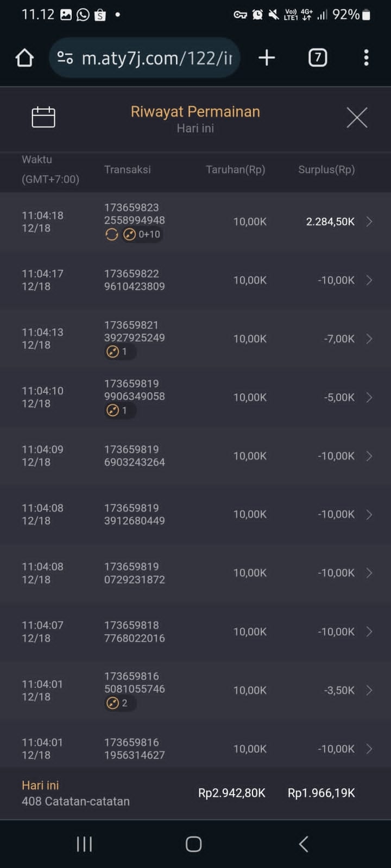391x868 pixels.
Task: Open the tab switcher showing 7 tabs
Action: (x=318, y=58)
